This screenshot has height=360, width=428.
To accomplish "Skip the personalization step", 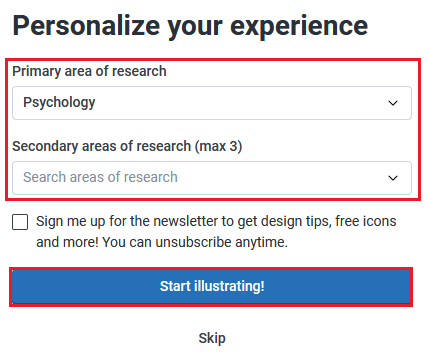I will [x=212, y=338].
